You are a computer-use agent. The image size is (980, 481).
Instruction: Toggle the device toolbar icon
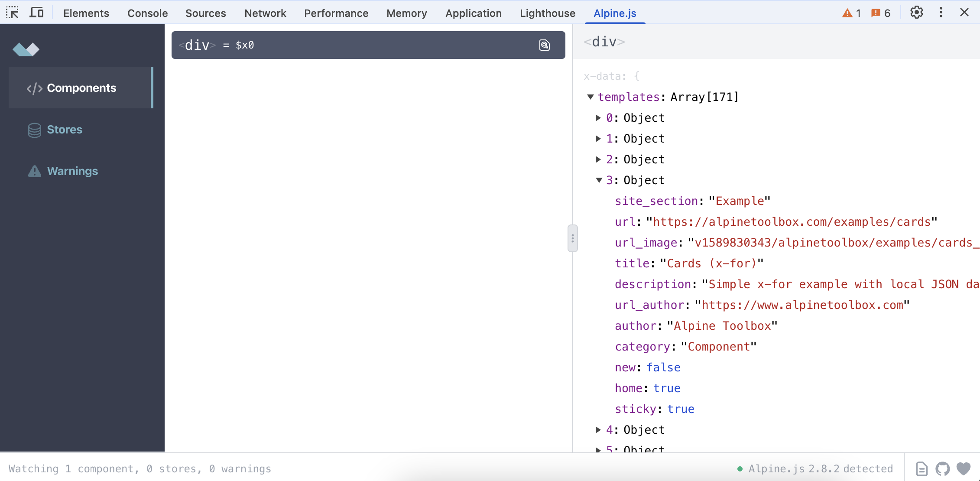(37, 13)
